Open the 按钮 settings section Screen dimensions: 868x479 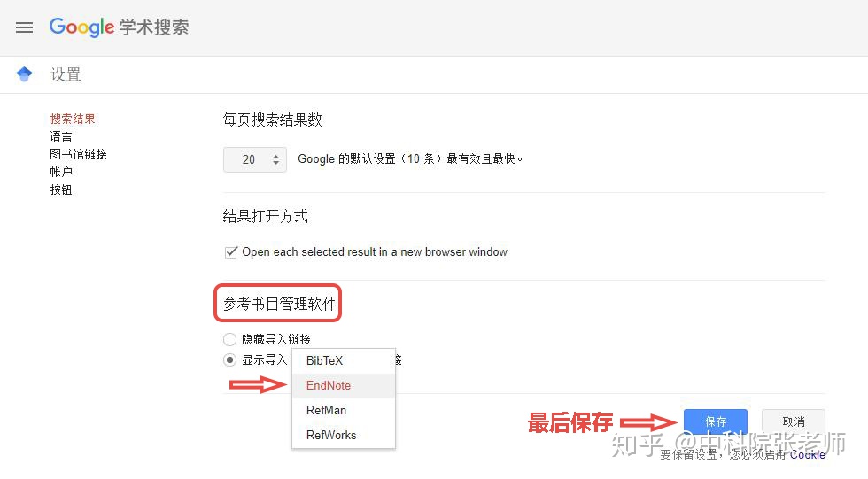click(61, 189)
